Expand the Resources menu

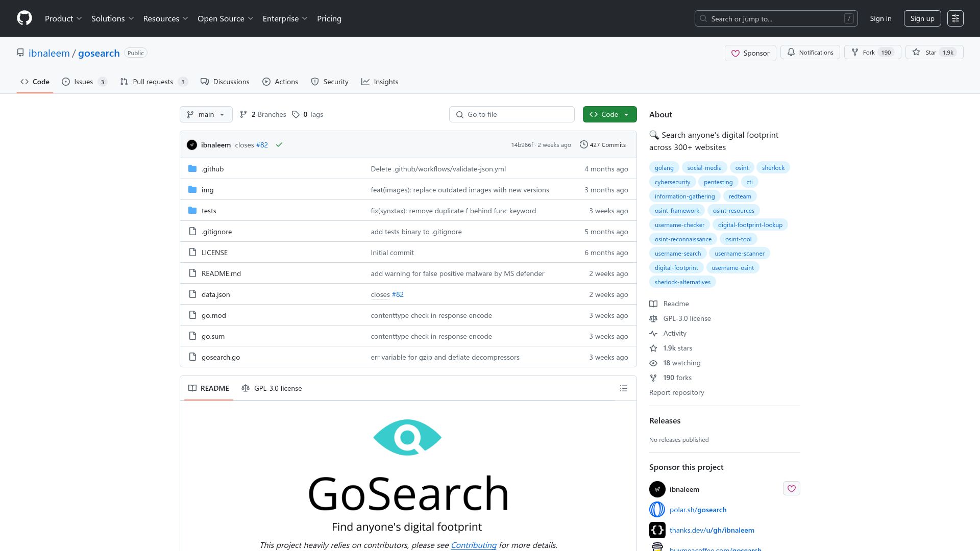[x=165, y=18]
